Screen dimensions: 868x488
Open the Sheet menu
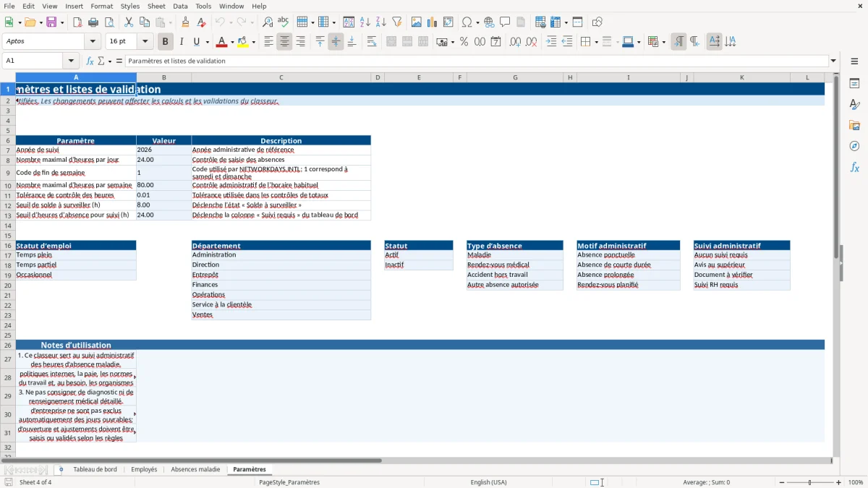click(156, 6)
